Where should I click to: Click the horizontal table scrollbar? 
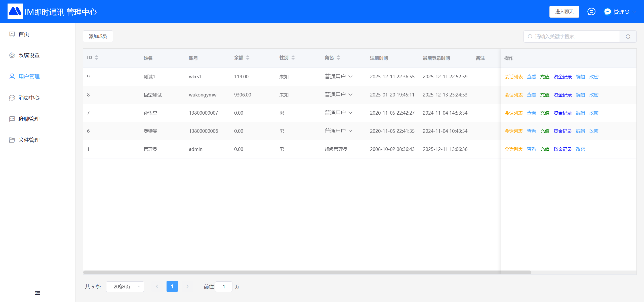[x=307, y=272]
